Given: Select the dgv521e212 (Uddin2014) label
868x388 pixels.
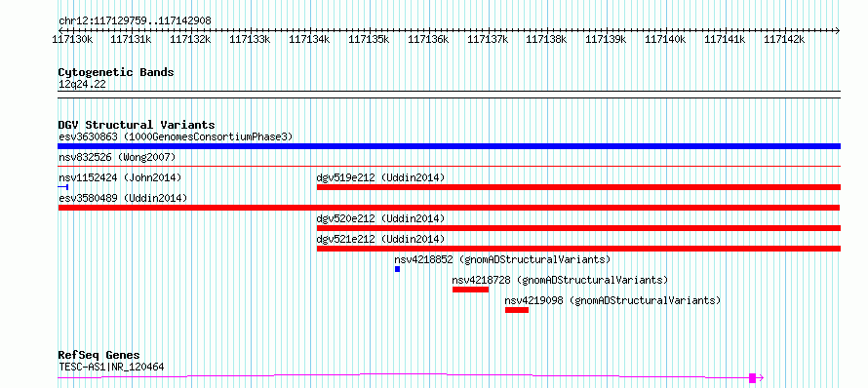Looking at the screenshot, I should coord(380,239).
